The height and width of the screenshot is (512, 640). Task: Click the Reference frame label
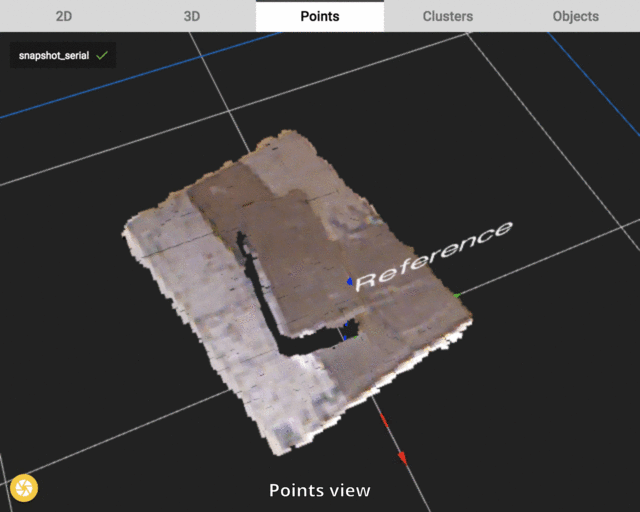coord(433,256)
